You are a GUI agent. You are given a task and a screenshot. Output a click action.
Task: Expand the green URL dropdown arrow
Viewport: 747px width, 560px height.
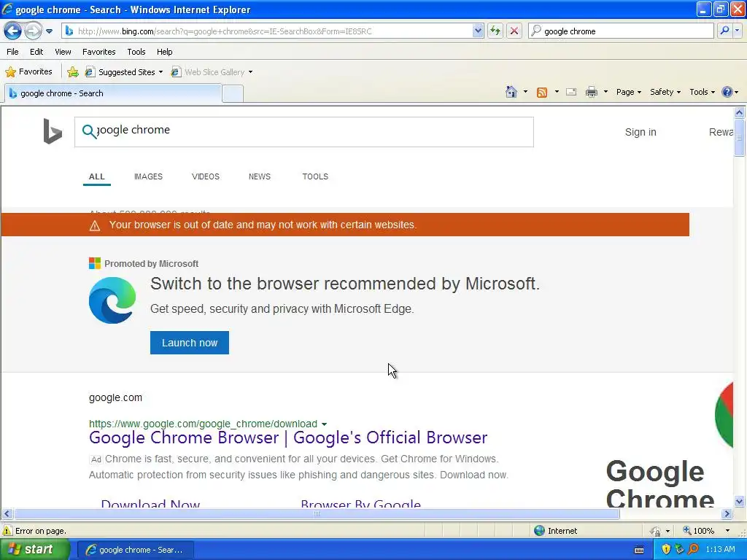(x=325, y=424)
